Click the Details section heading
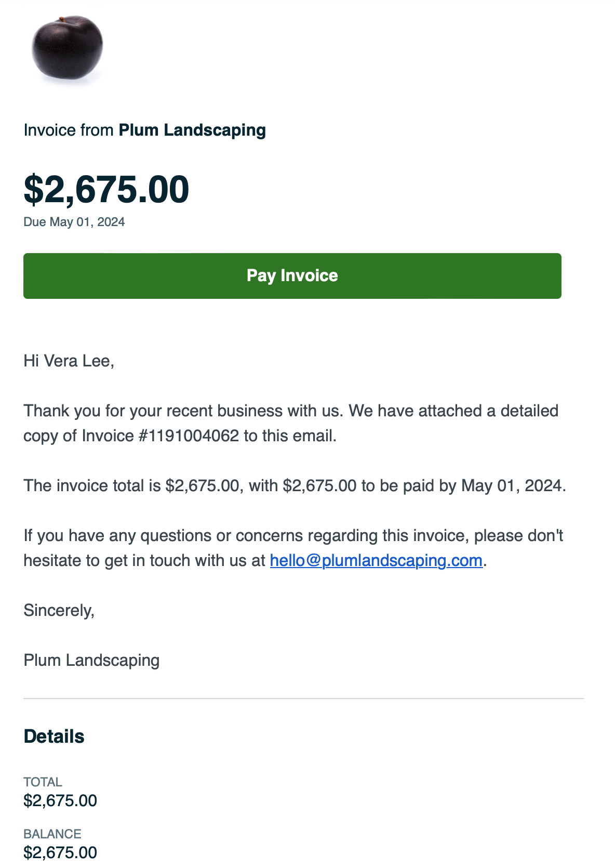This screenshot has height=868, width=615. 54,737
